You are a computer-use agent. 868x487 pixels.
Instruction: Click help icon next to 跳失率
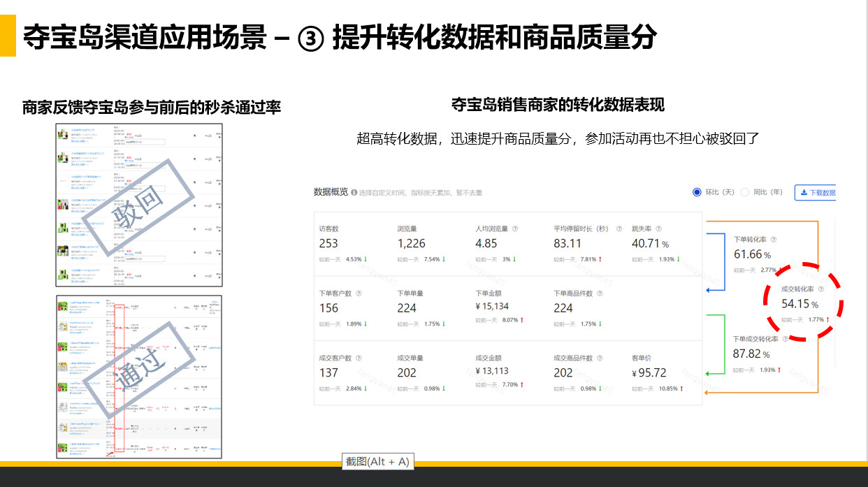tap(658, 228)
